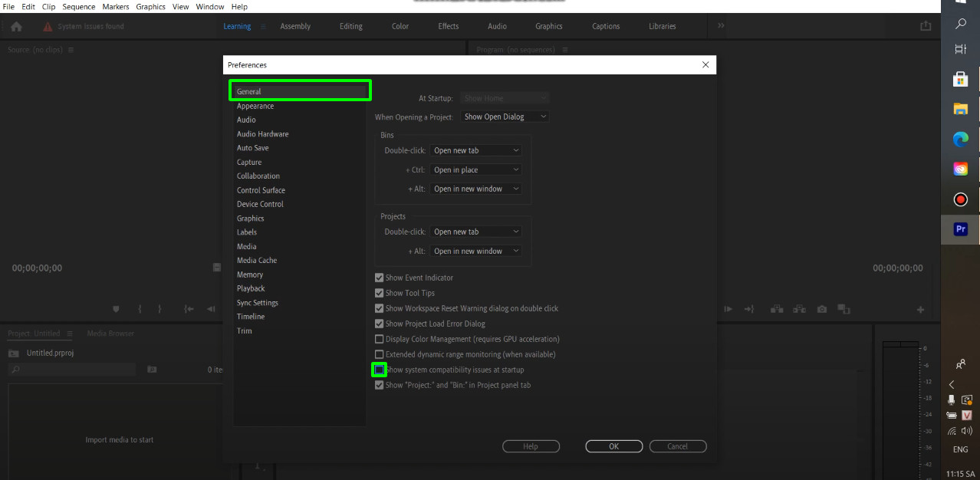Uncheck Show Project Load Error Dialog
980x480 pixels.
tap(379, 324)
